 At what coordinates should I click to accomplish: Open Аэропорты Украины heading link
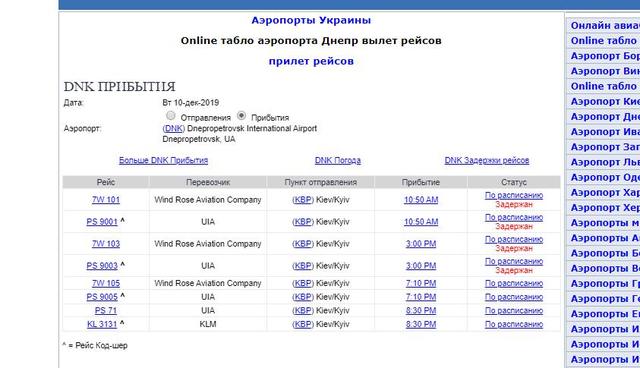pyautogui.click(x=311, y=20)
